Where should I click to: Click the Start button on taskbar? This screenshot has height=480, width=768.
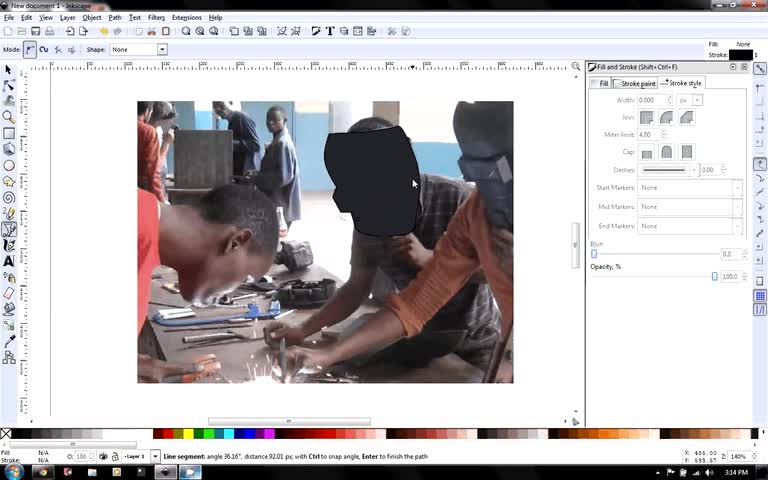13,472
